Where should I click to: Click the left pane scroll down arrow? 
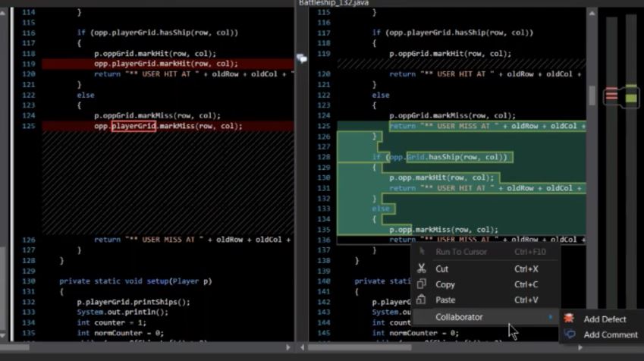tap(3, 335)
